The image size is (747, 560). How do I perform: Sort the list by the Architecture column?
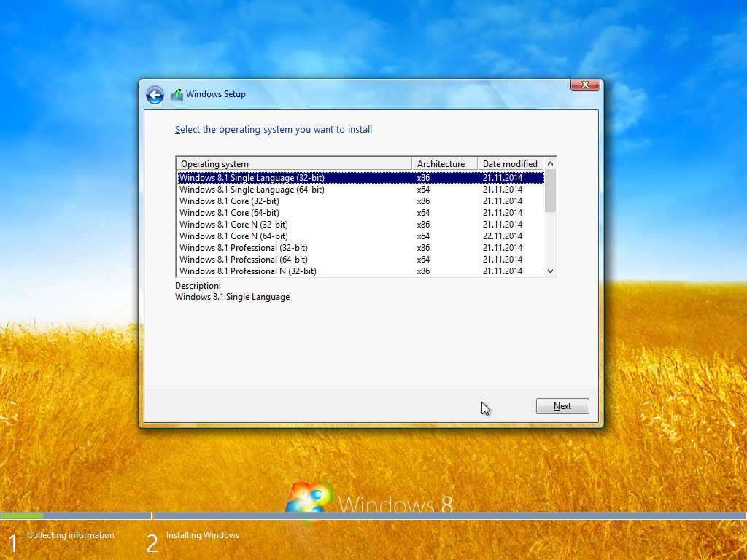444,163
